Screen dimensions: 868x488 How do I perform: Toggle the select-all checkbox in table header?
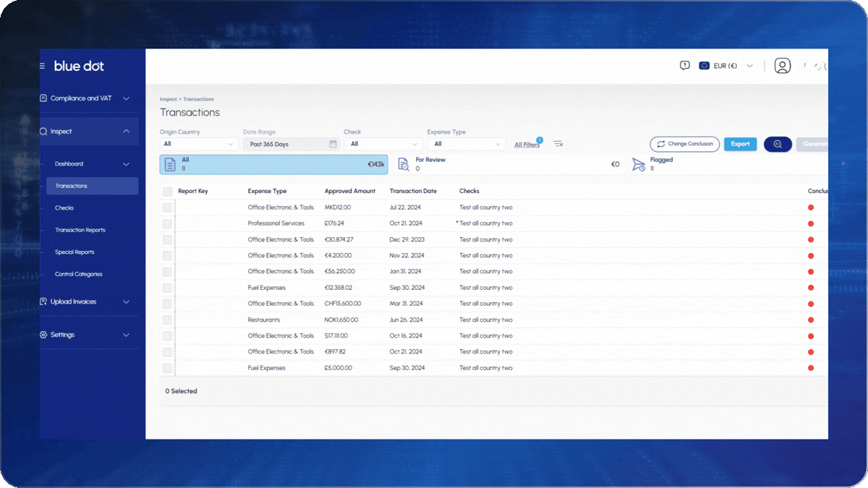[168, 192]
